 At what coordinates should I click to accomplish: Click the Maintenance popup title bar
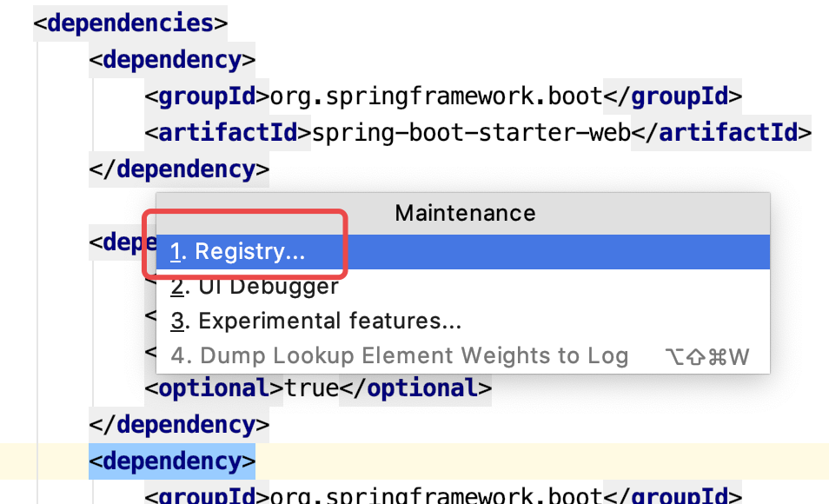(x=465, y=213)
